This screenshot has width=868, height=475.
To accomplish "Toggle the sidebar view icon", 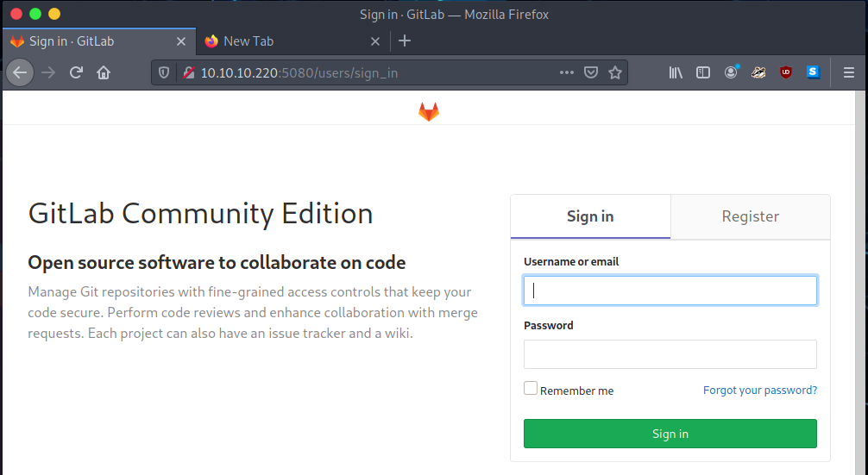I will [703, 72].
